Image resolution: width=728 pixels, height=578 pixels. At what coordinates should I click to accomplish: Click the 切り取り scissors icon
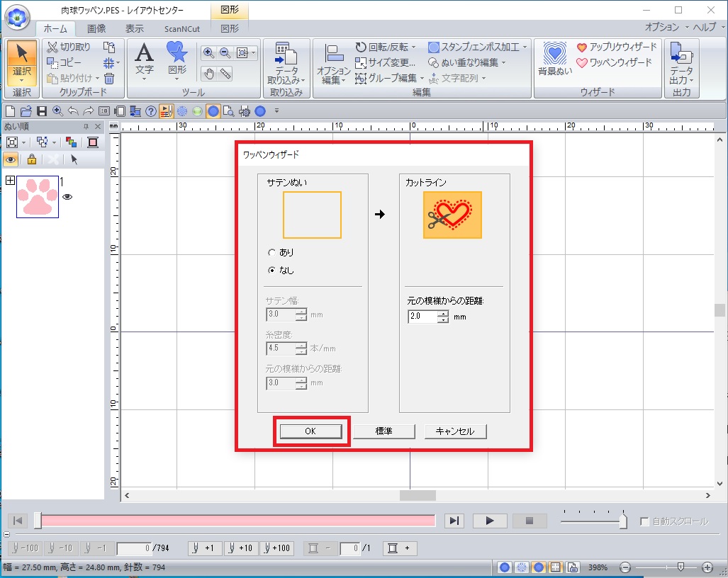click(x=53, y=47)
